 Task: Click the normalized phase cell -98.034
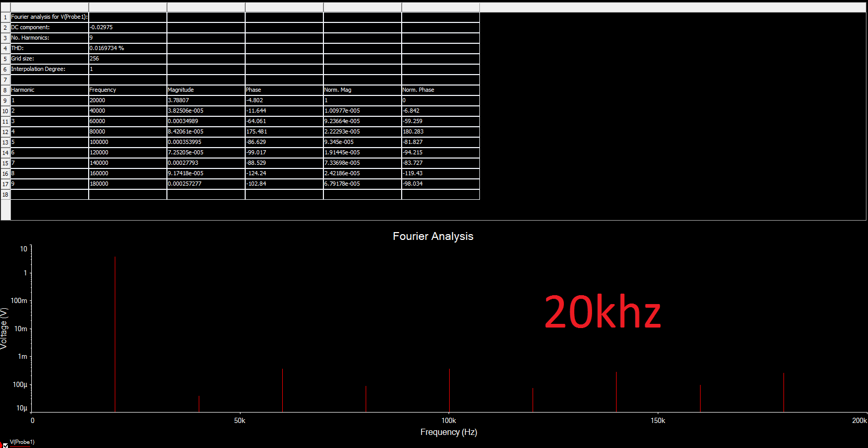click(x=441, y=184)
